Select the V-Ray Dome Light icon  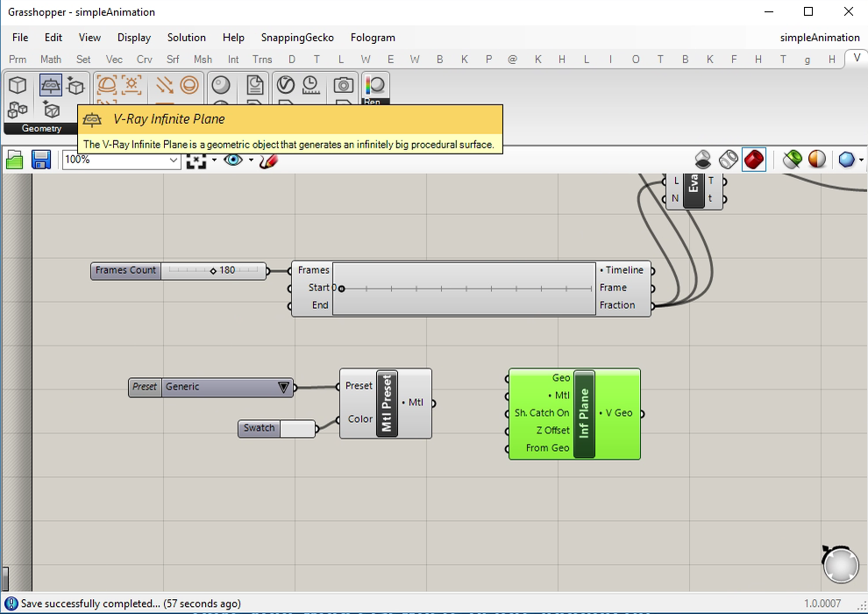tap(107, 85)
